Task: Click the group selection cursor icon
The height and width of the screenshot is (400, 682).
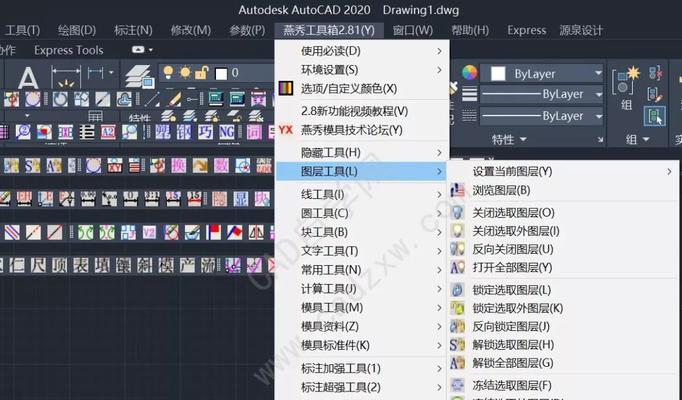Action: (x=655, y=117)
